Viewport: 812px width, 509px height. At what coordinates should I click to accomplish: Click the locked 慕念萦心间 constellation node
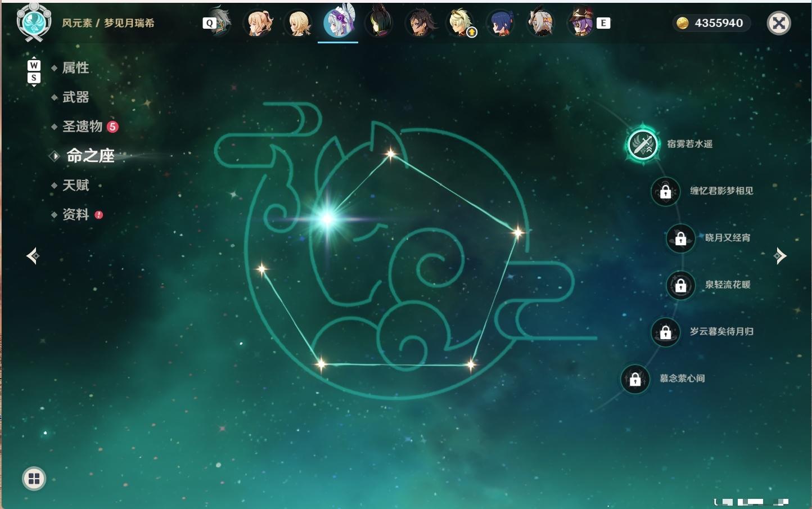coord(635,379)
